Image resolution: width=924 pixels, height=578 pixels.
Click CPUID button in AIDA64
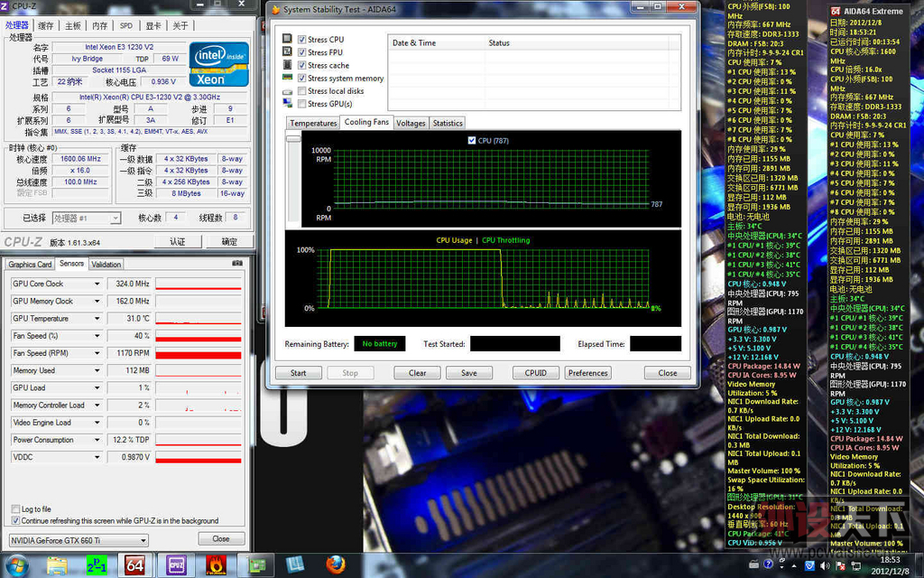(x=536, y=373)
